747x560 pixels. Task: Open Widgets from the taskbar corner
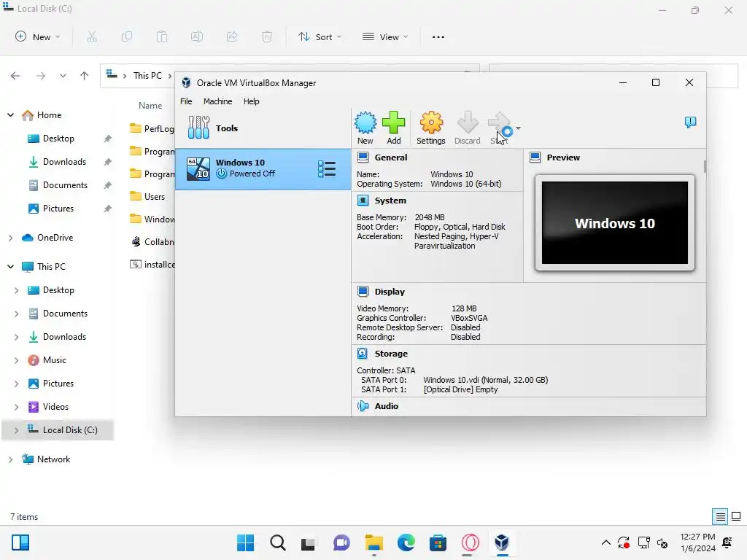pos(20,542)
